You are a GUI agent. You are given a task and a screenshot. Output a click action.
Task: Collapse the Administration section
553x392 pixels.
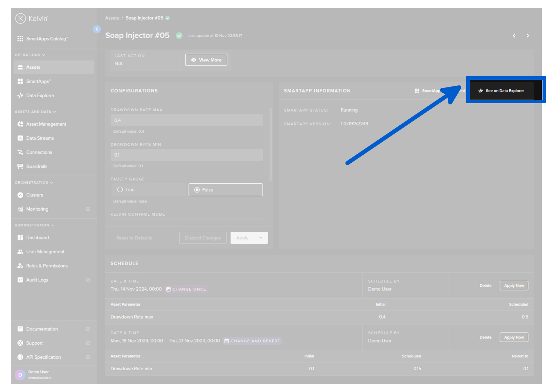pos(52,225)
